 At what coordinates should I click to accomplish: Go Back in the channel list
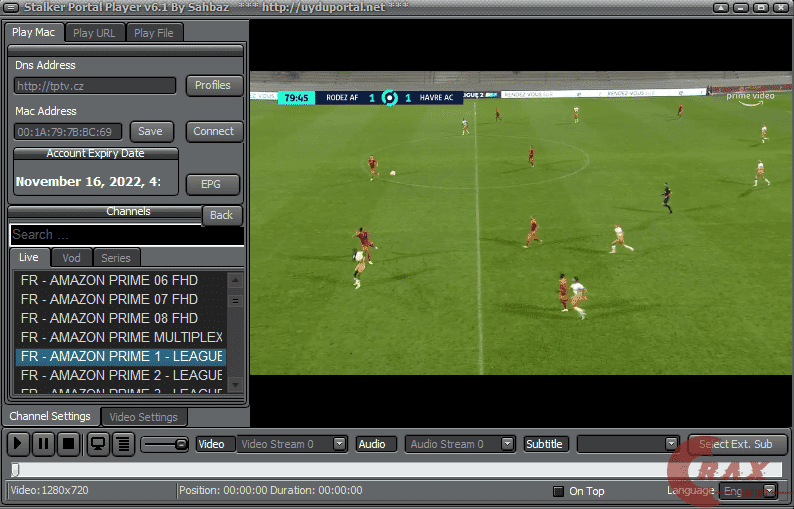click(221, 215)
